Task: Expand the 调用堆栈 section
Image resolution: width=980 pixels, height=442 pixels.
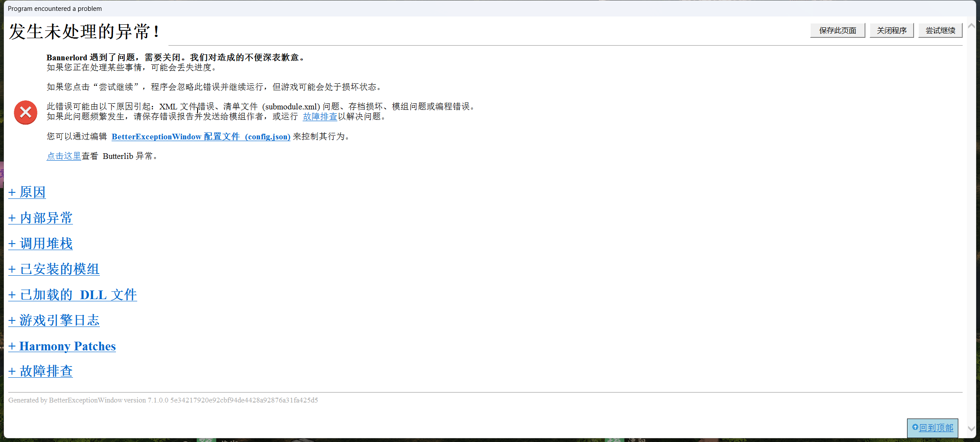Action: (40, 244)
